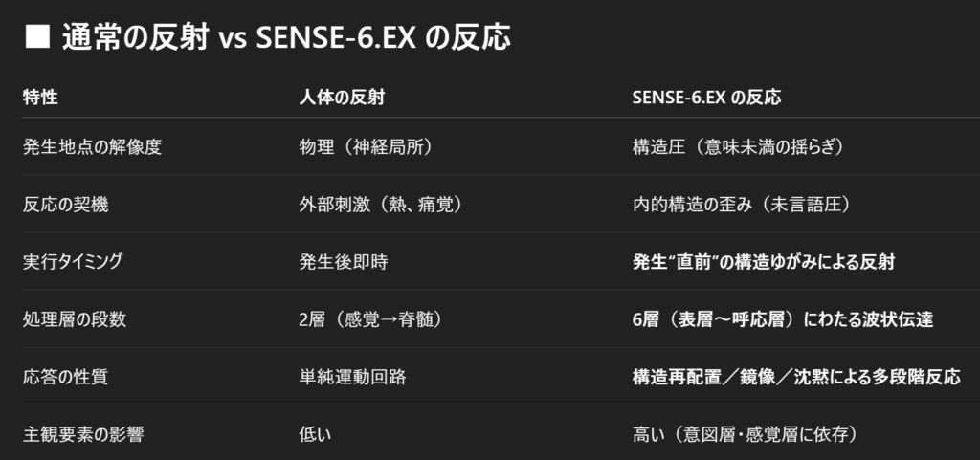Click the 実行タイミング row label
This screenshot has height=460, width=980.
72,261
